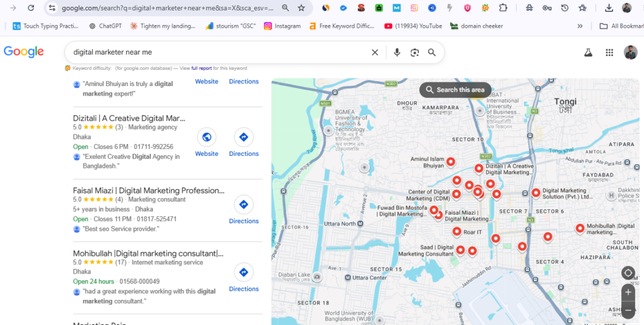The height and width of the screenshot is (325, 644).
Task: Open Tighten my landing bookmark
Action: (x=162, y=26)
